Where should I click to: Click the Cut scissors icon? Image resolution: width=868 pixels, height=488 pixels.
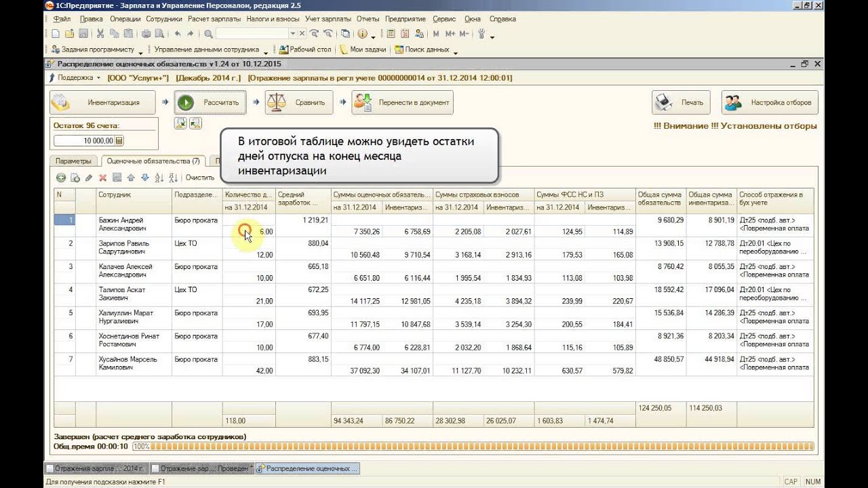[100, 34]
